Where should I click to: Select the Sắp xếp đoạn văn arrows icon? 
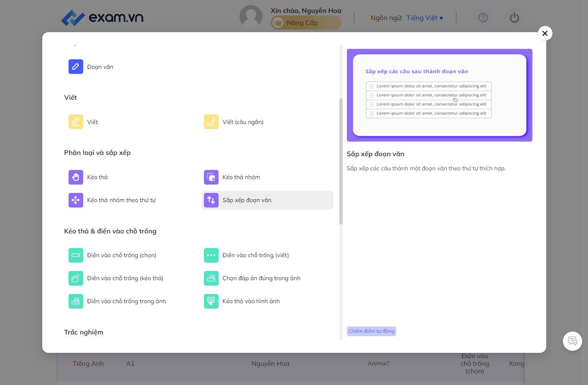point(211,200)
